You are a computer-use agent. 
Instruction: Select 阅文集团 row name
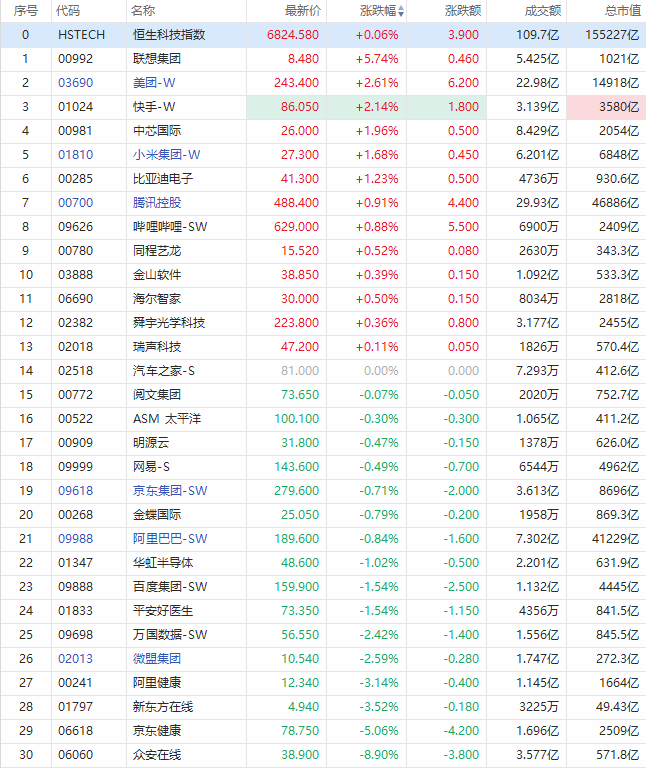157,395
